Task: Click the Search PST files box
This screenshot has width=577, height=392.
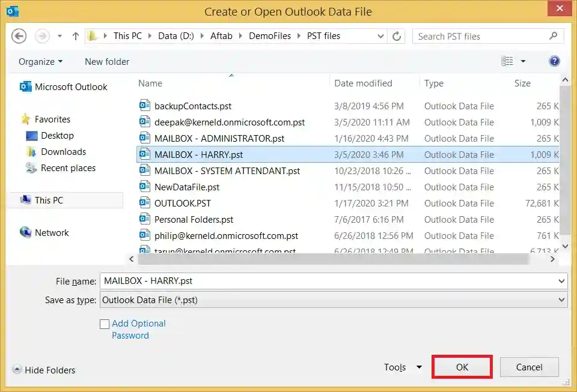Action: point(488,36)
